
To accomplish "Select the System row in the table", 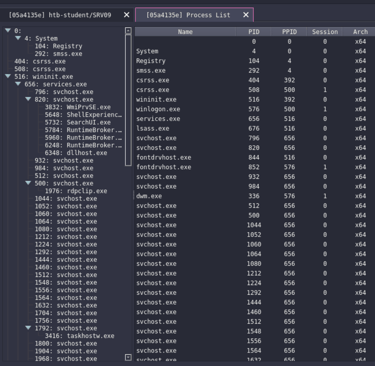I will [x=255, y=51].
